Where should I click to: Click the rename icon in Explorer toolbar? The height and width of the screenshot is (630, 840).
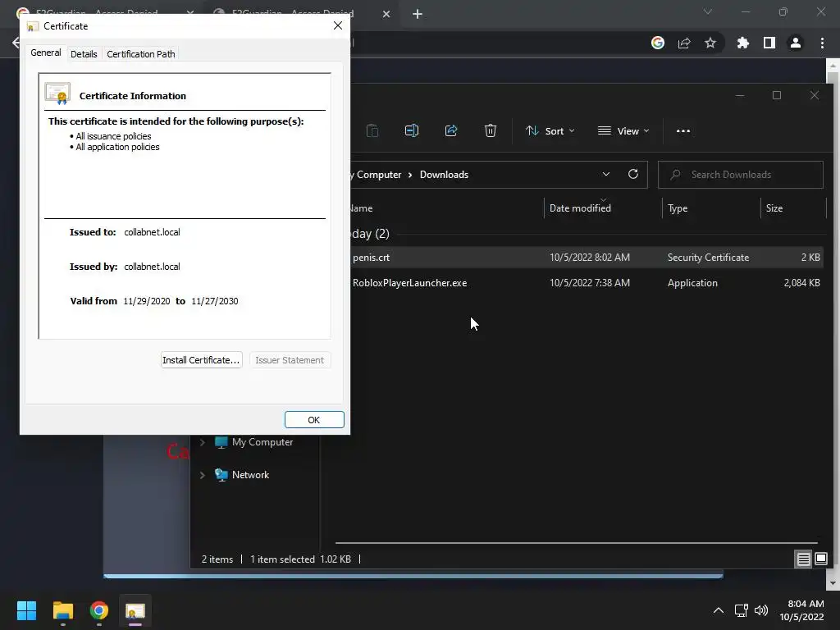412,130
